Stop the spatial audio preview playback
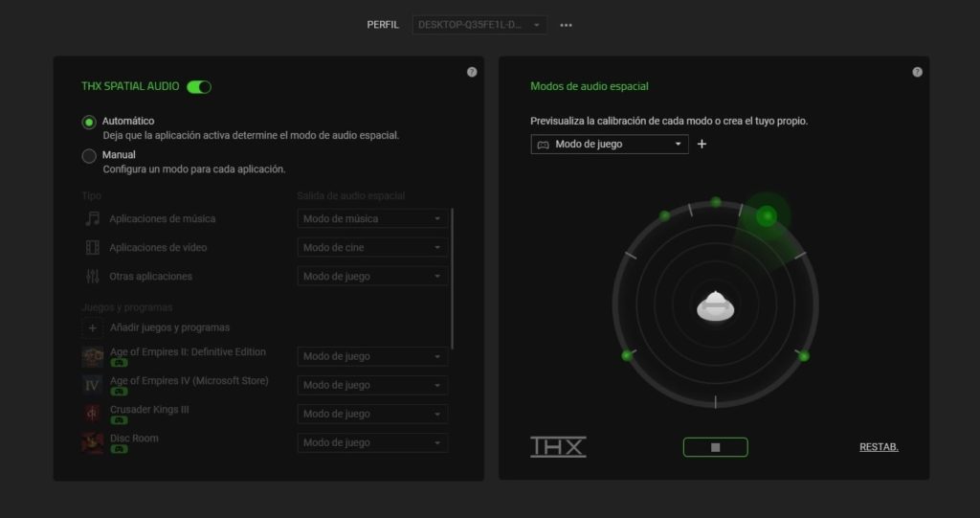The width and height of the screenshot is (980, 518). point(716,447)
